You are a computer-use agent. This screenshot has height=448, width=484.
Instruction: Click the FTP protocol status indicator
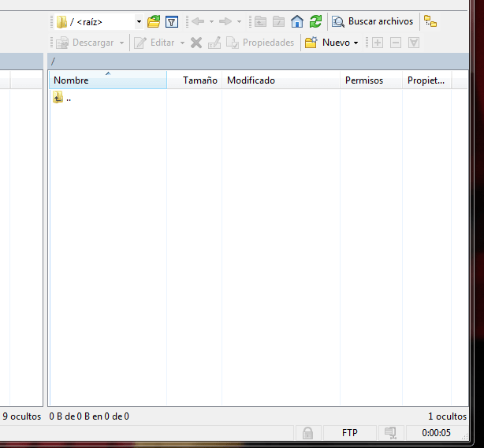(350, 433)
